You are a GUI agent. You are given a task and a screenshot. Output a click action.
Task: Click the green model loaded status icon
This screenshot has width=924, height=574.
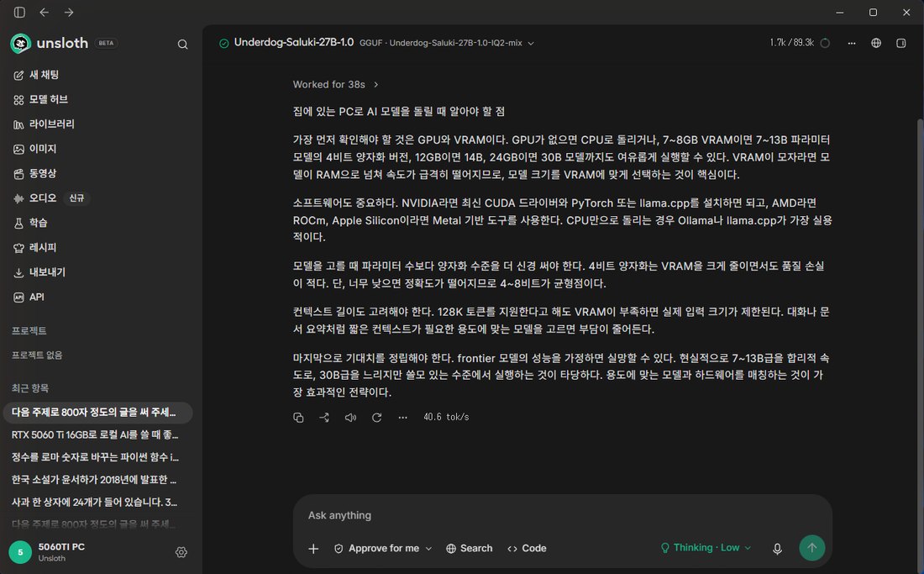pos(224,43)
